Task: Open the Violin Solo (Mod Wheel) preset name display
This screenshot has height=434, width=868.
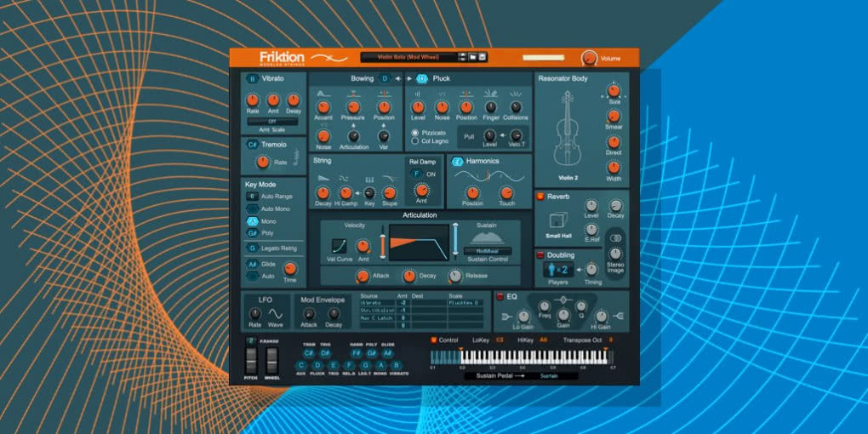Action: pos(408,57)
